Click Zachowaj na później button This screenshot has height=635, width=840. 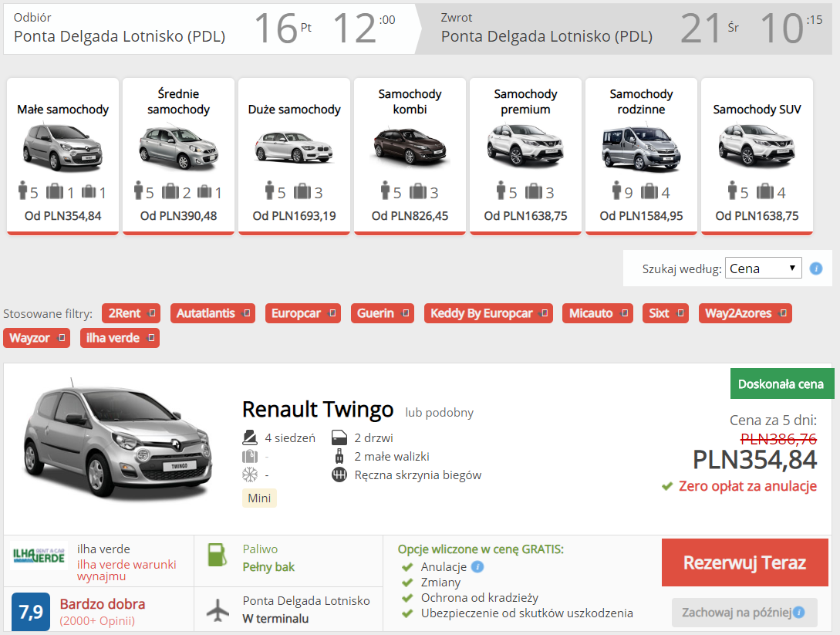pyautogui.click(x=744, y=612)
